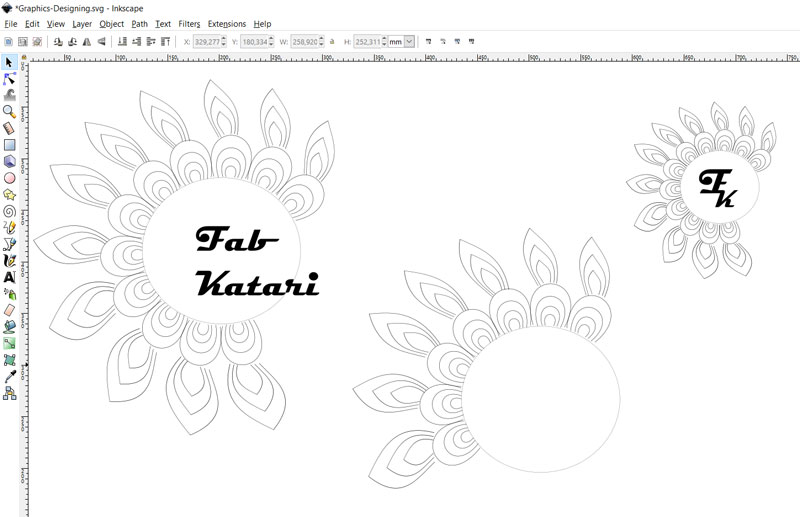The width and height of the screenshot is (800, 517).
Task: Select the Ellipse circle tool
Action: 9,178
